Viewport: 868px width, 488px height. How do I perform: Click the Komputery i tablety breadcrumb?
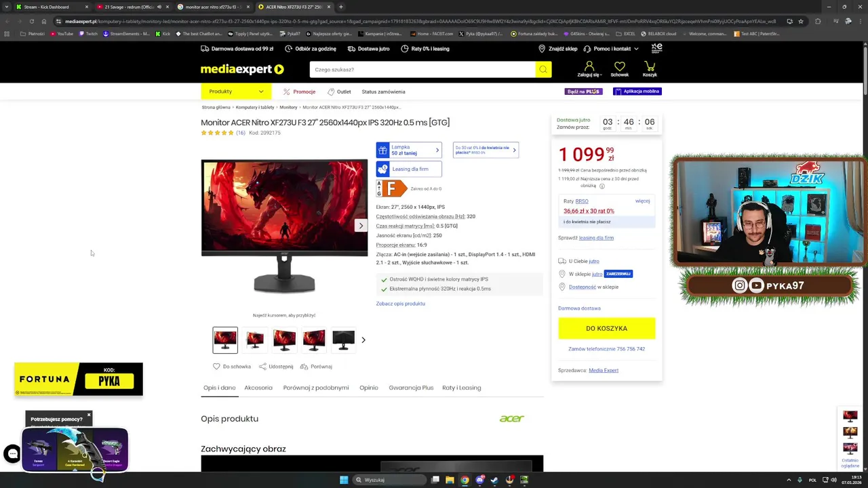tap(255, 107)
